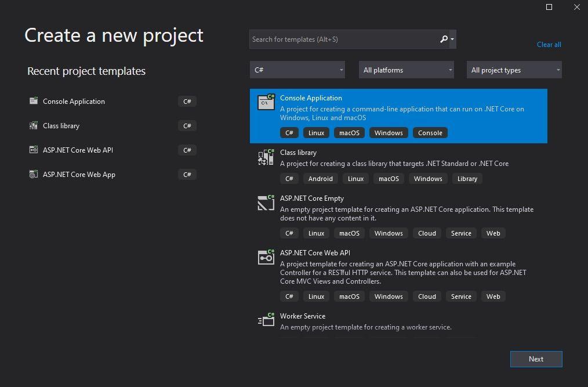The width and height of the screenshot is (588, 387).
Task: Click the template search input field
Action: [342, 39]
